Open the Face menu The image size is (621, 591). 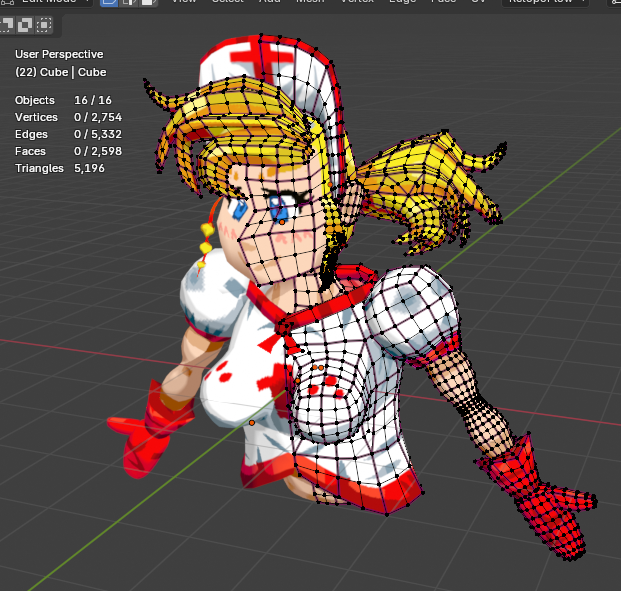(444, 2)
